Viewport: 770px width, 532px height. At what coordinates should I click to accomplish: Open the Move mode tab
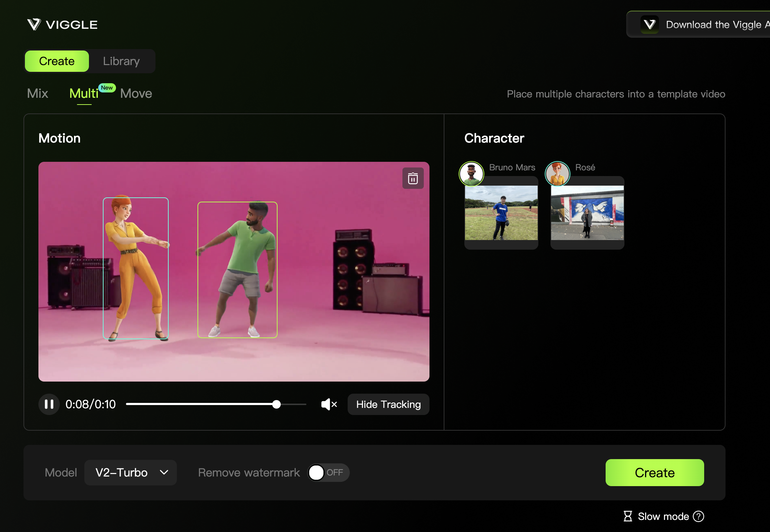coord(136,94)
